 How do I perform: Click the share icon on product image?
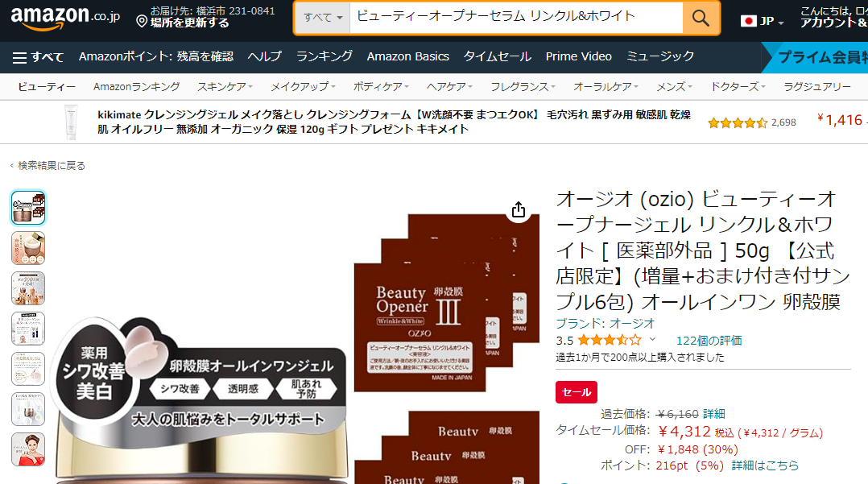coord(519,210)
